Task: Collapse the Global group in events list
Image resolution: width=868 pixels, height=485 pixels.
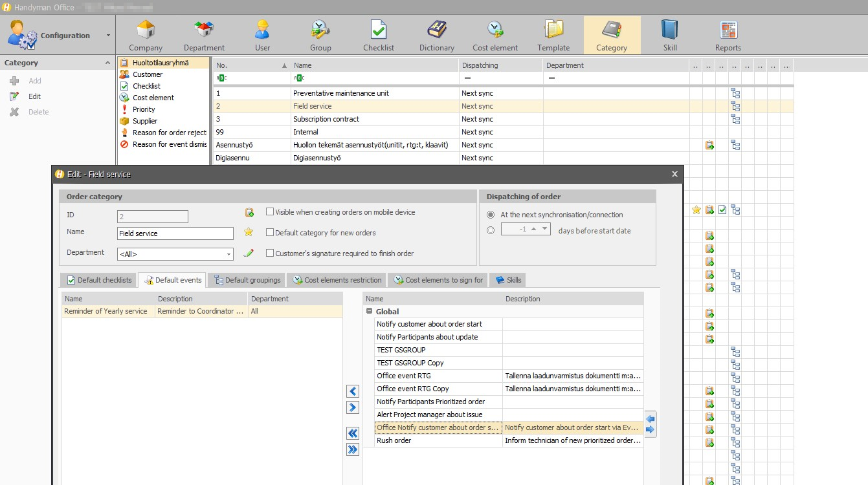Action: point(369,311)
